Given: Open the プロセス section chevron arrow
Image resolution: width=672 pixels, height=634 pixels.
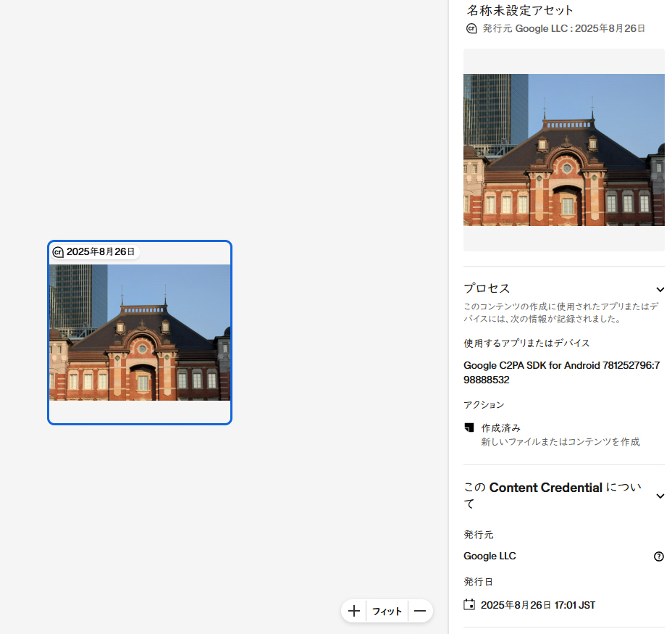Looking at the screenshot, I should pos(660,289).
